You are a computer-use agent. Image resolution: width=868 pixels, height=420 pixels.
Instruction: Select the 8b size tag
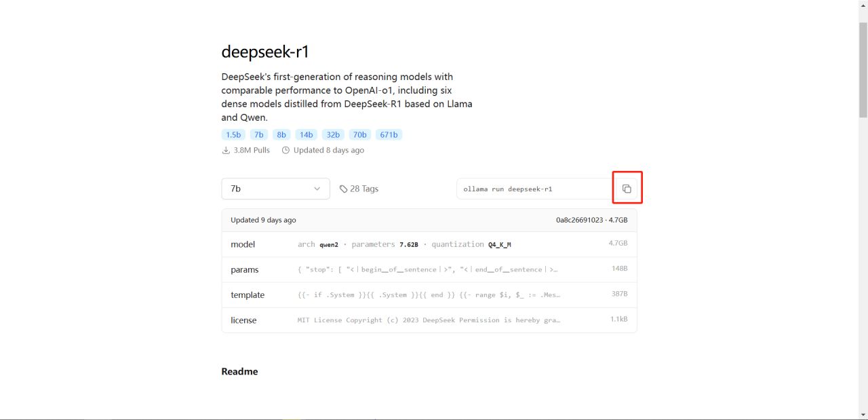[281, 135]
